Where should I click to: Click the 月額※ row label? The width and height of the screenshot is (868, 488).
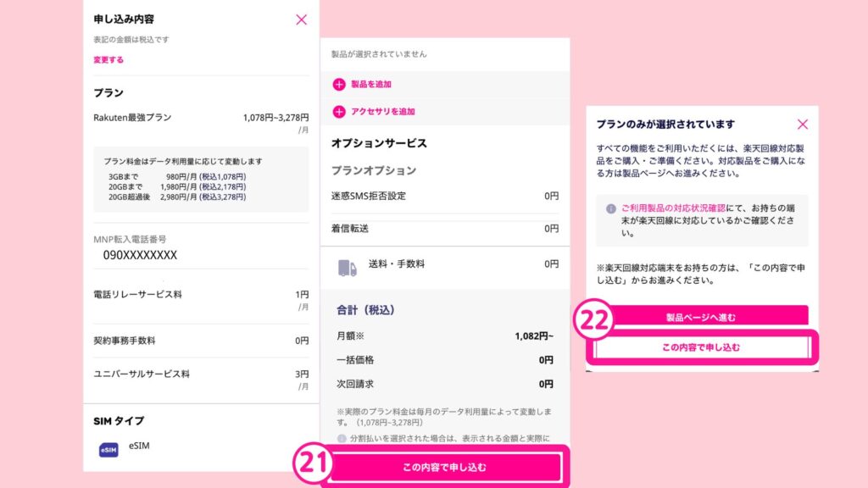coord(350,335)
